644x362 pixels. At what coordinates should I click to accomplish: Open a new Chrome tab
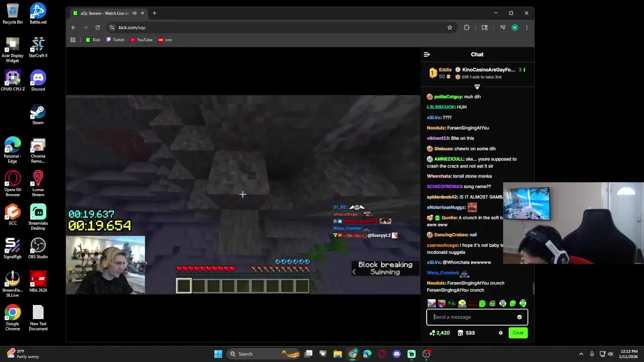click(x=154, y=13)
